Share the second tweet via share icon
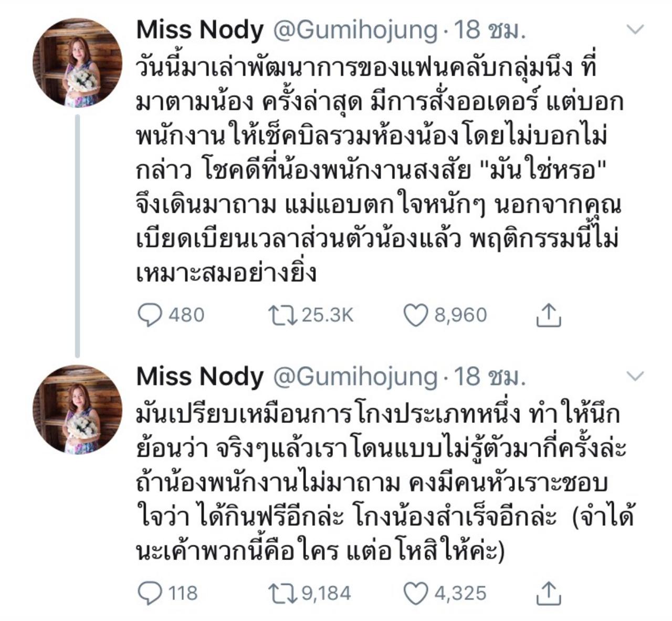This screenshot has height=621, width=672. [549, 594]
